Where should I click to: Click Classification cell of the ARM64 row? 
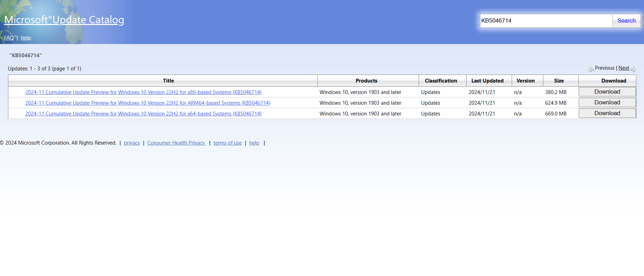point(430,103)
